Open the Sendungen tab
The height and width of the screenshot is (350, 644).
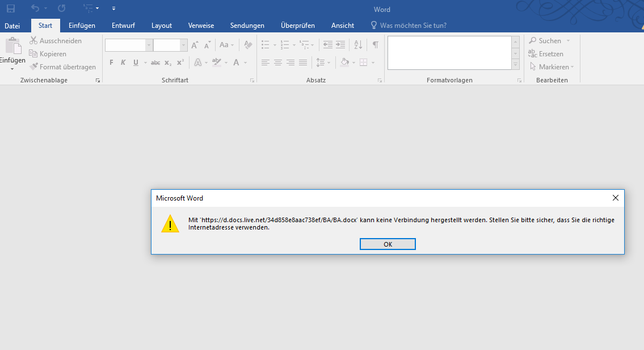pyautogui.click(x=247, y=26)
